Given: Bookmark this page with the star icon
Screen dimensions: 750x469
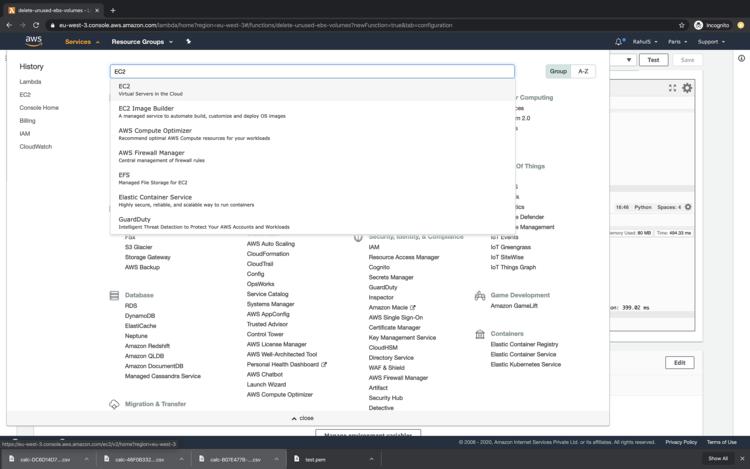Looking at the screenshot, I should pyautogui.click(x=682, y=25).
